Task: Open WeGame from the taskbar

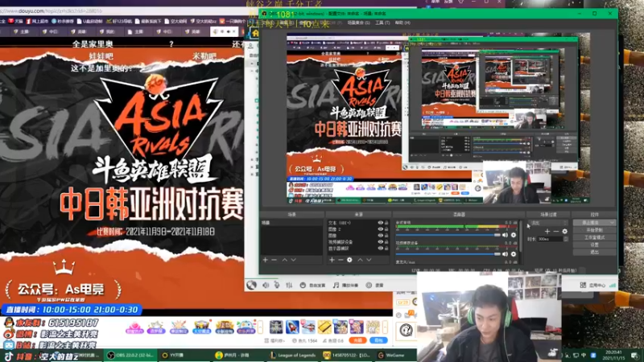Action: [x=395, y=355]
